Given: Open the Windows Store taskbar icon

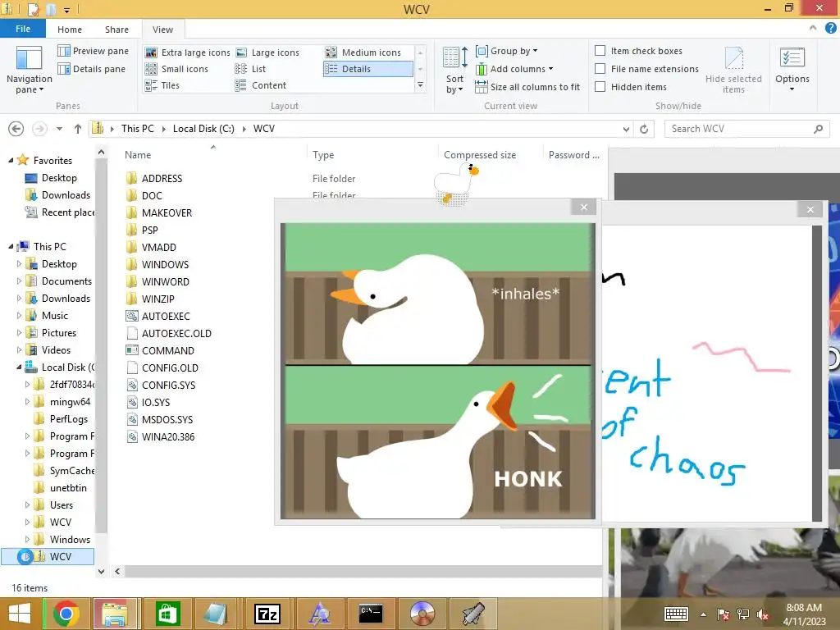Looking at the screenshot, I should (x=167, y=614).
